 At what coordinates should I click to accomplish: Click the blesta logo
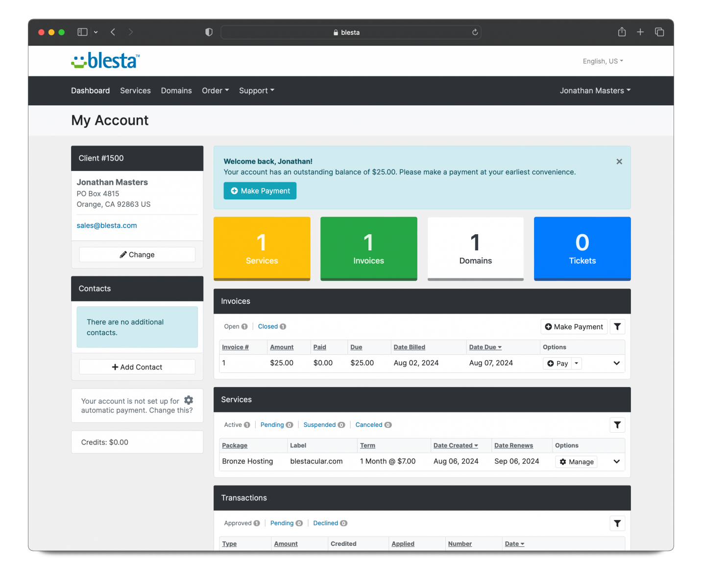106,61
